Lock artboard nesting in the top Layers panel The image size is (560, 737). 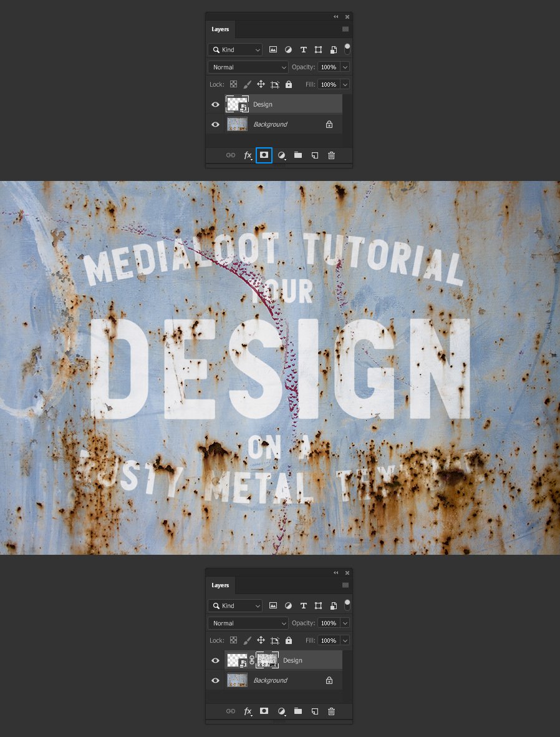pyautogui.click(x=275, y=85)
